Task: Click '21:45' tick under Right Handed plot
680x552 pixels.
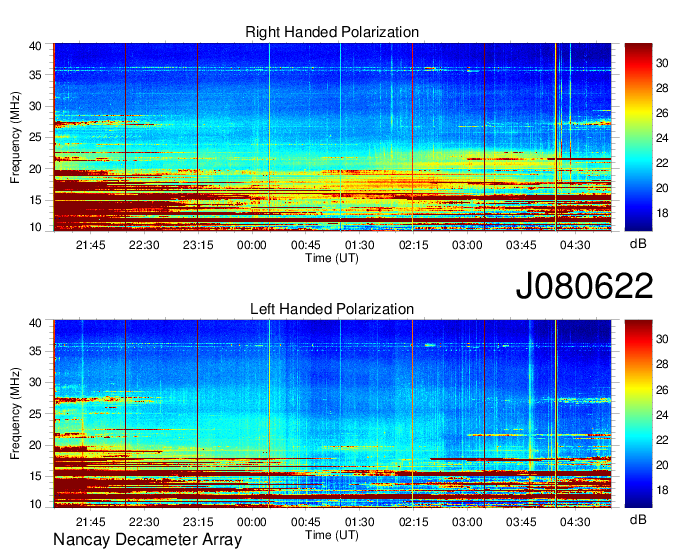Action: click(90, 245)
